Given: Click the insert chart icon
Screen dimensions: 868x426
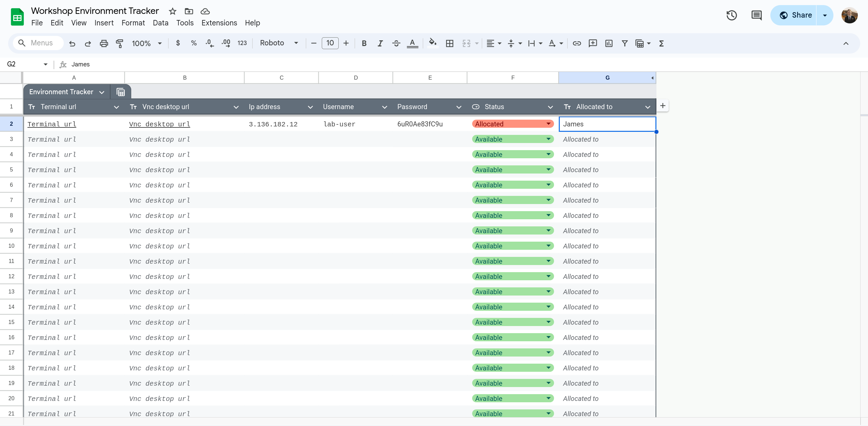Looking at the screenshot, I should pyautogui.click(x=609, y=43).
